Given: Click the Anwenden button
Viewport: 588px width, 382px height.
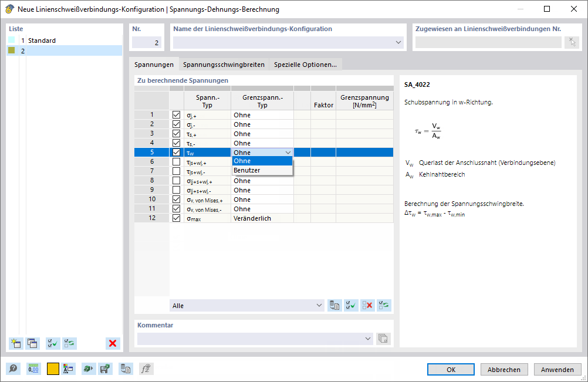Looking at the screenshot, I should pyautogui.click(x=557, y=369).
